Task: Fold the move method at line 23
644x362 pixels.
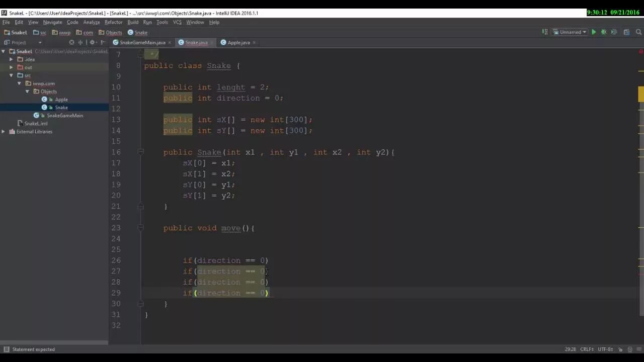Action: pos(141,228)
